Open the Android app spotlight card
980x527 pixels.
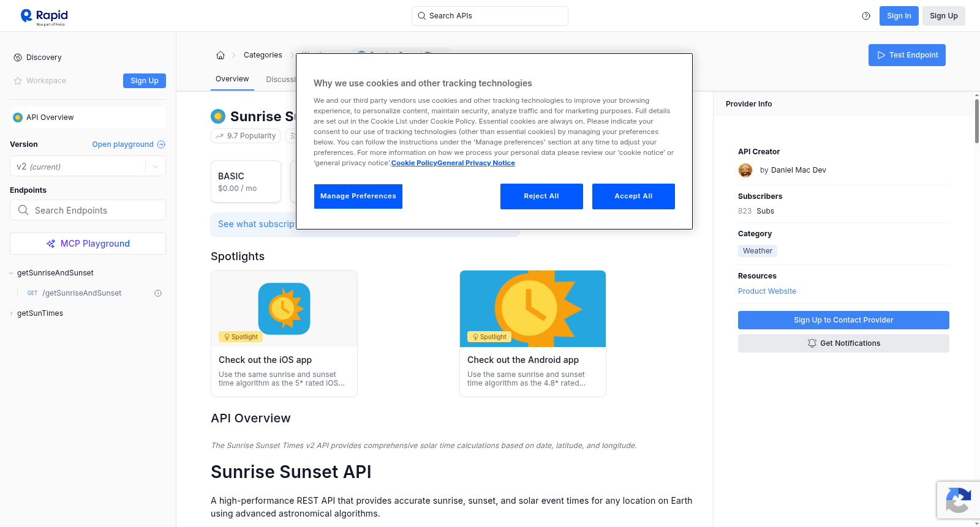(533, 334)
